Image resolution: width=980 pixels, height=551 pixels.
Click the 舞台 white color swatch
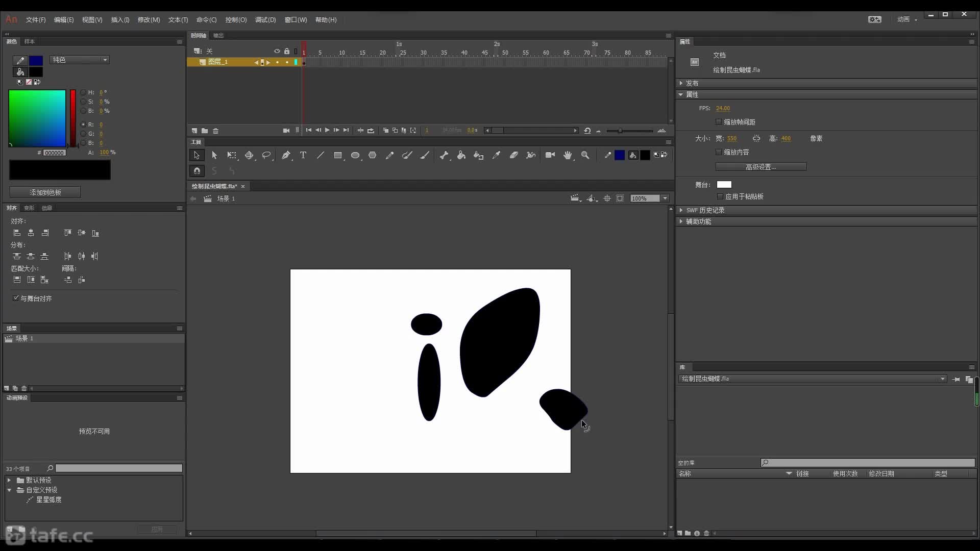(x=724, y=185)
